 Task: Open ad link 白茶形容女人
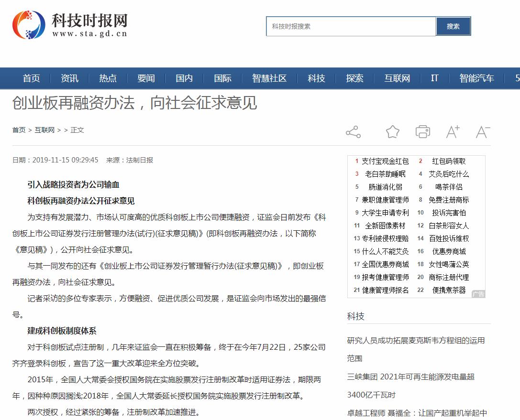(449, 226)
